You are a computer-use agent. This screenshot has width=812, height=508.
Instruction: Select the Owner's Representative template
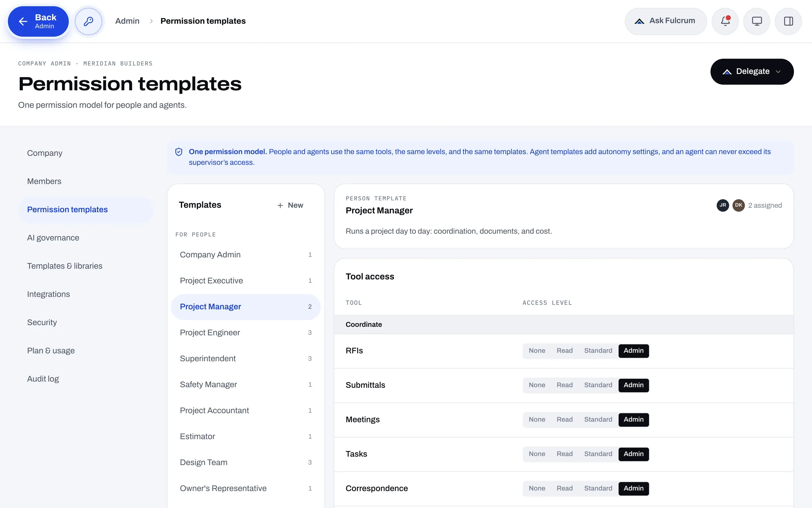(x=246, y=489)
